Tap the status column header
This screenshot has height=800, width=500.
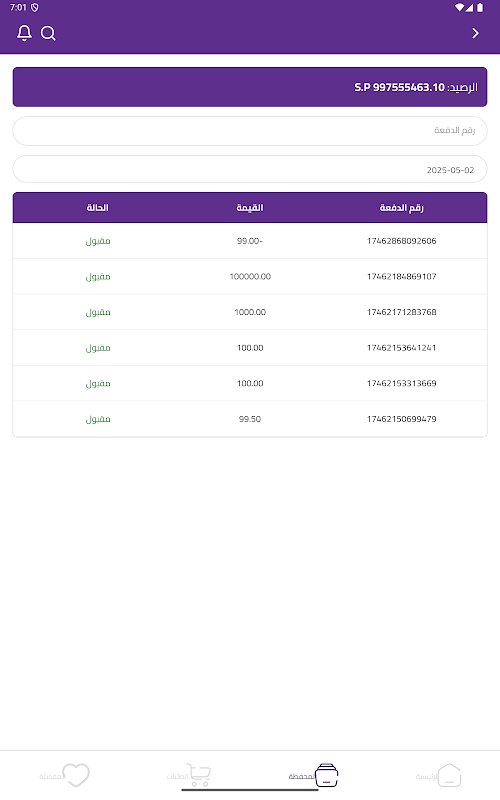(x=97, y=208)
